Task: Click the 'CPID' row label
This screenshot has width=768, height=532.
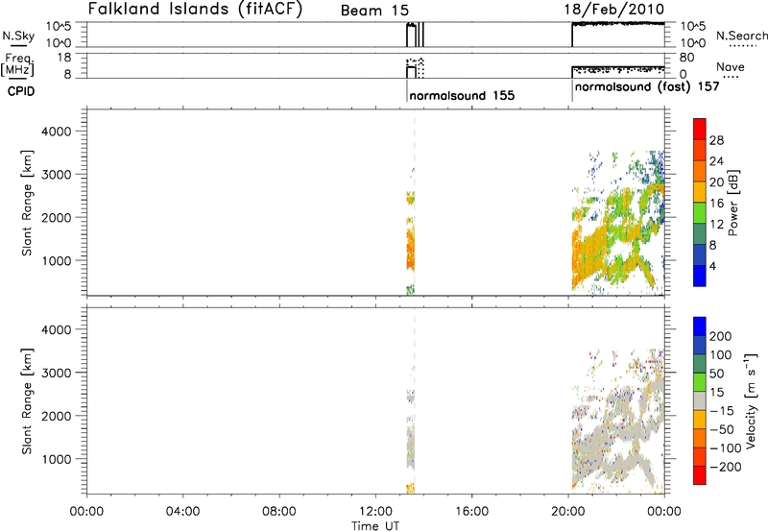Action: (21, 91)
